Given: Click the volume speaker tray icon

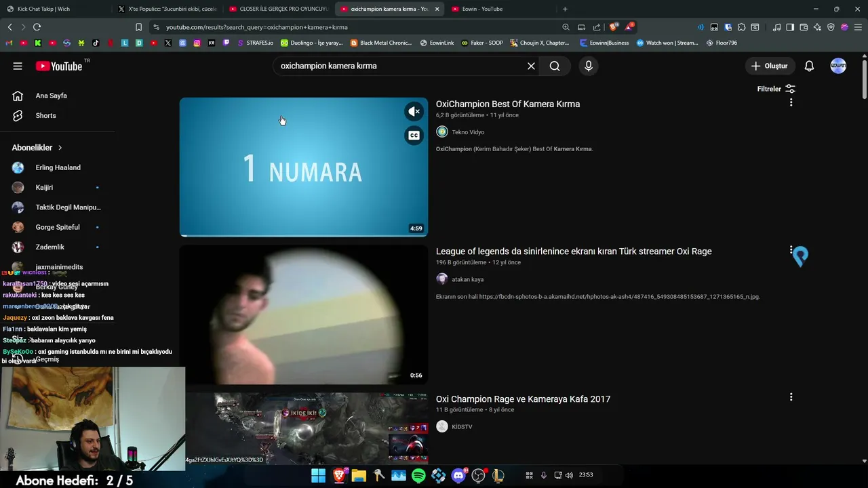Looking at the screenshot, I should pos(569,475).
